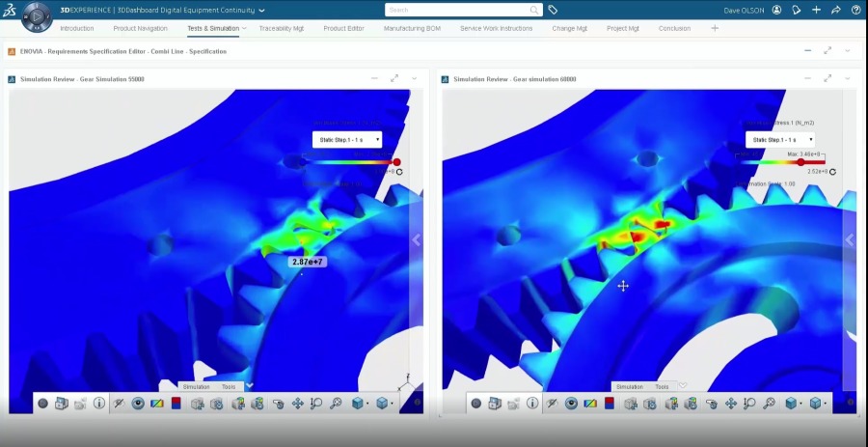
Task: Click the top search input field
Action: pyautogui.click(x=458, y=10)
